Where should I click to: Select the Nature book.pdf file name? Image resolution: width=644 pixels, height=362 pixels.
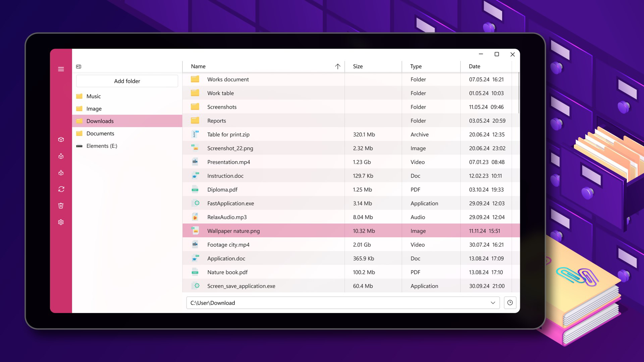pos(227,272)
